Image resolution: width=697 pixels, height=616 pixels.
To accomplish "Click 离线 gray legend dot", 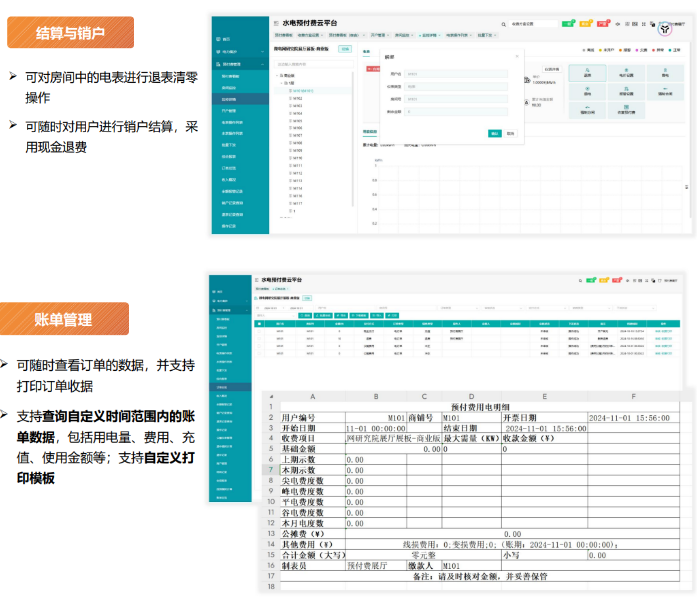I will point(583,50).
